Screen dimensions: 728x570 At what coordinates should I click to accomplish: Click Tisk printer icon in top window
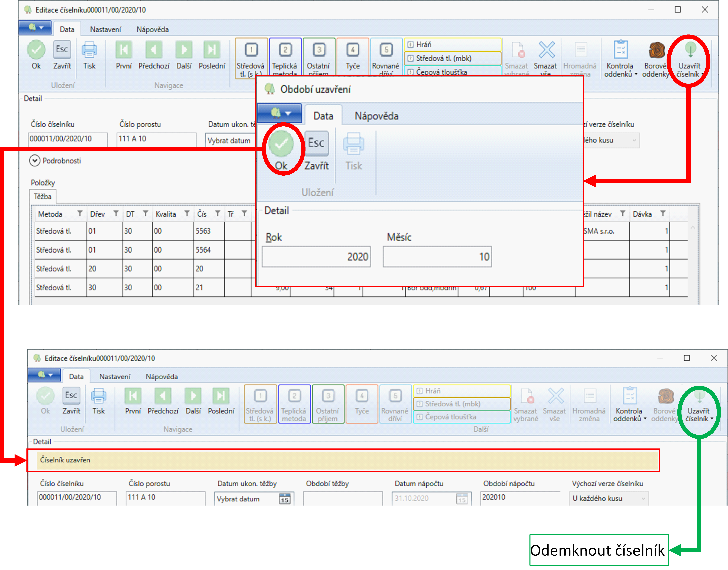click(89, 50)
